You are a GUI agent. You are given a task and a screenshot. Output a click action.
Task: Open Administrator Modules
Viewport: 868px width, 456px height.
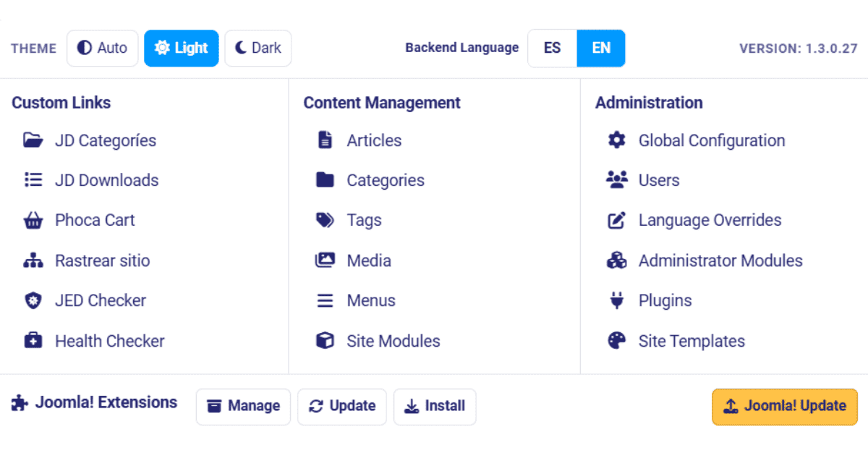pos(720,261)
